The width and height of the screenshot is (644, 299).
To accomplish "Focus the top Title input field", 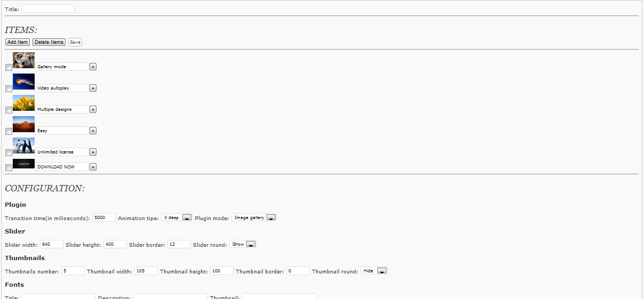I will point(48,9).
